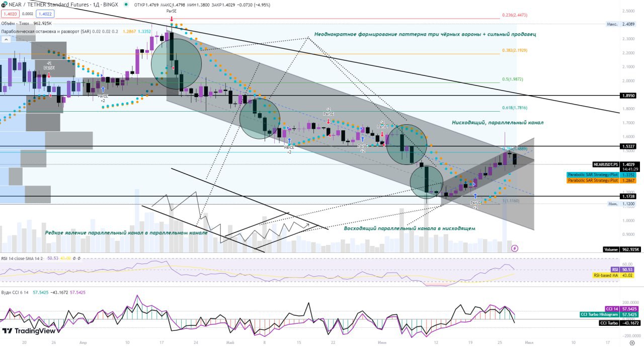The image size is (644, 347).
Task: Select the Объём volume indicator legend
Action: coord(26,23)
